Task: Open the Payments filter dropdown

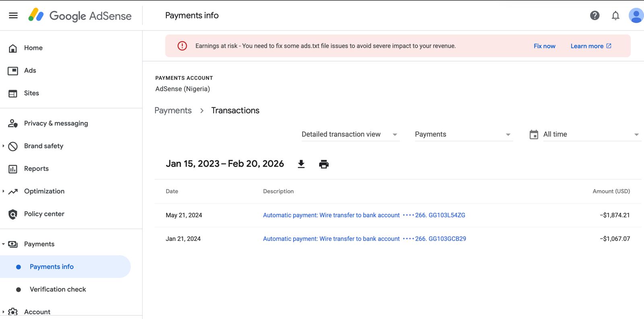Action: pos(463,134)
